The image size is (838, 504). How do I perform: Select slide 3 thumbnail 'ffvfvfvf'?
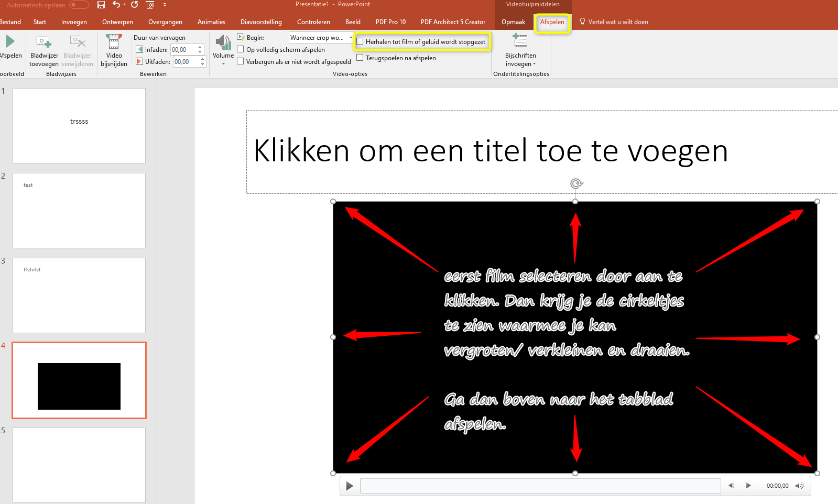79,295
